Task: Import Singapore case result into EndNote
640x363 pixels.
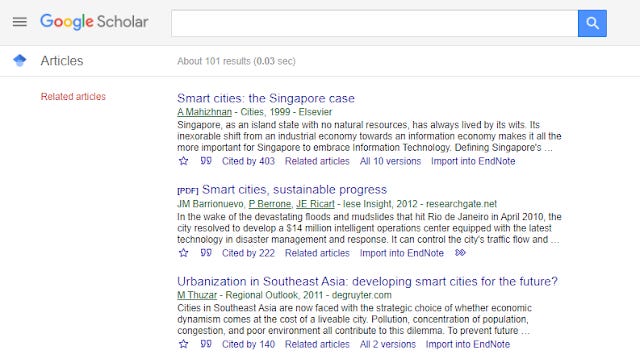Action: tap(473, 161)
